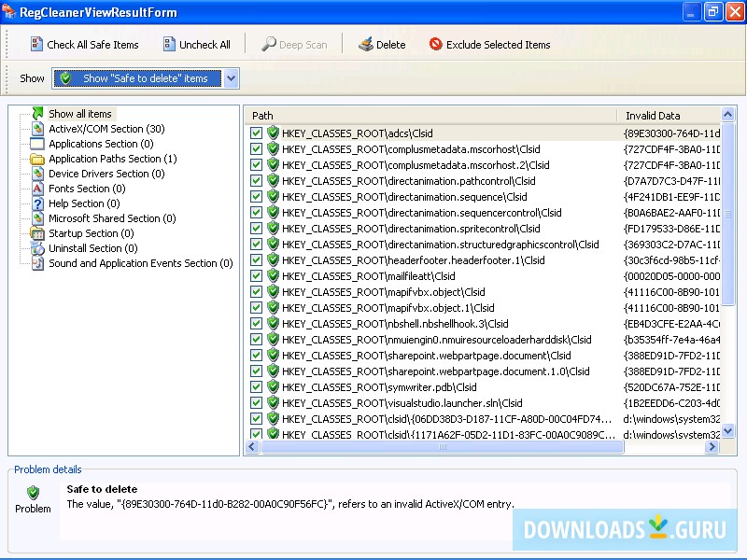
Task: Click the Invalid Data column header
Action: point(669,115)
